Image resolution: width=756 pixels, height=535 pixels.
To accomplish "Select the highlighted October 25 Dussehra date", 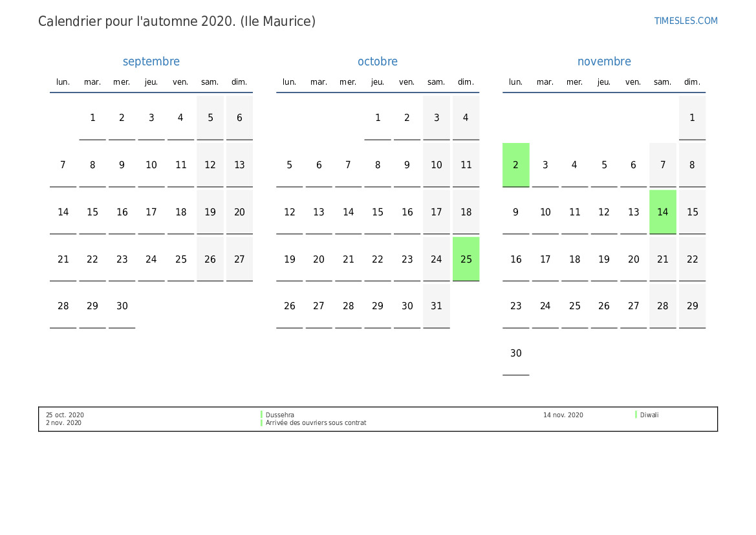I will click(x=466, y=259).
